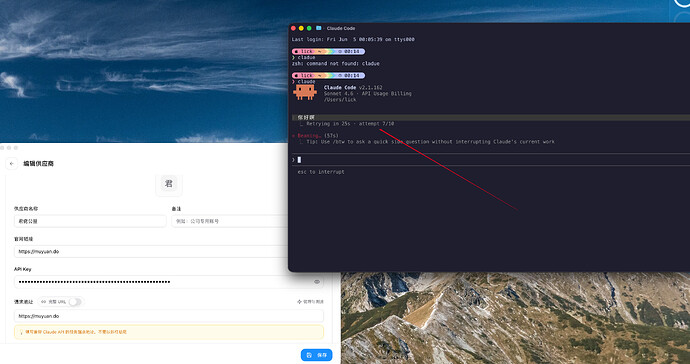Viewport: 690px width, 364px height.
Task: Click the 'zsh: command not found: cladue' line
Action: click(335, 63)
